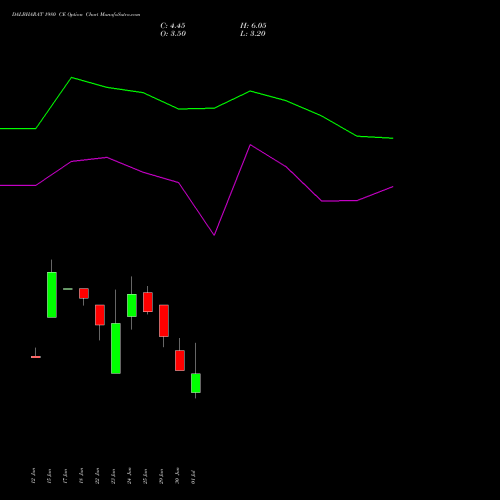Image resolution: width=500 pixels, height=500 pixels.
Task: Click the small red candle above 12 Jun
Action: (36, 357)
